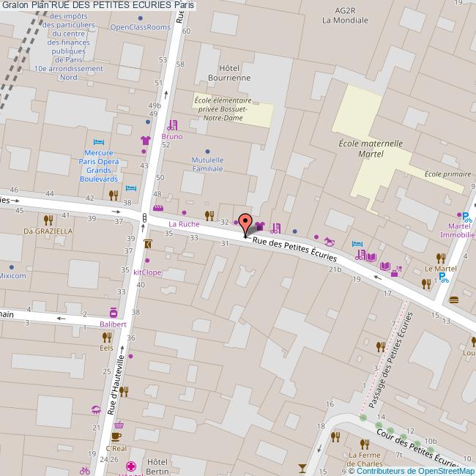
Task: Select the fork and knife icon above Eels
Action: click(108, 337)
